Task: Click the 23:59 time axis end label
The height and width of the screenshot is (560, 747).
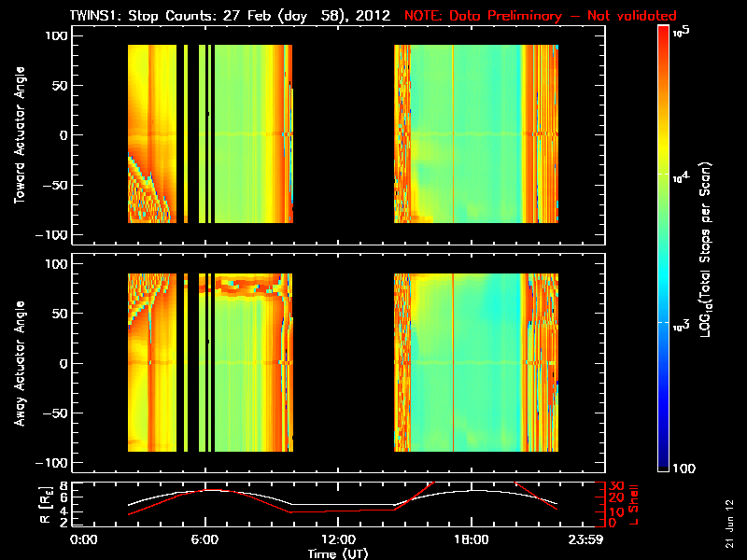Action: (x=585, y=540)
